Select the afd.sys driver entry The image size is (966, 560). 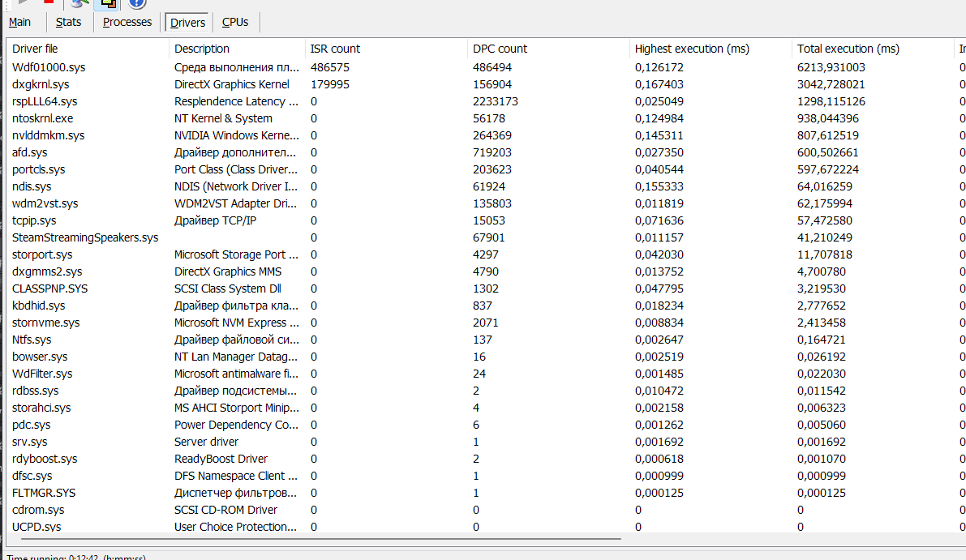(29, 152)
